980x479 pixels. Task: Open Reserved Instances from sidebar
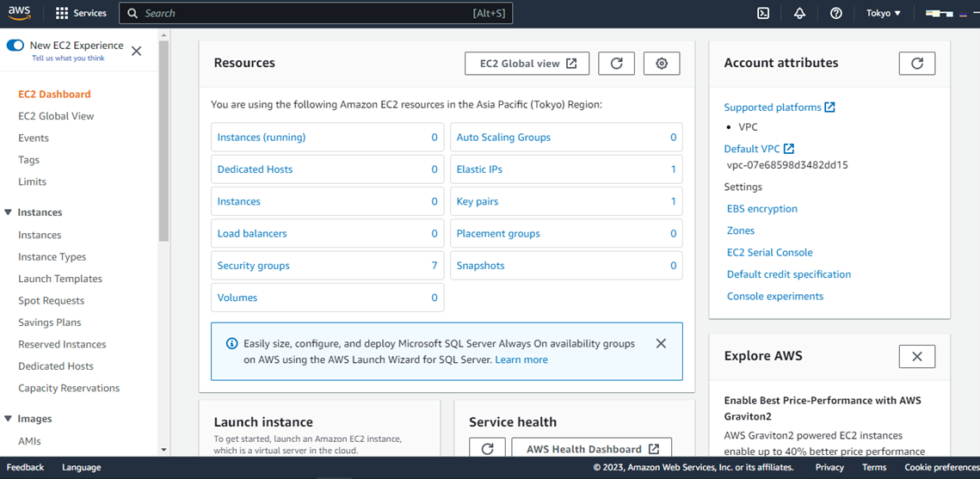click(63, 344)
